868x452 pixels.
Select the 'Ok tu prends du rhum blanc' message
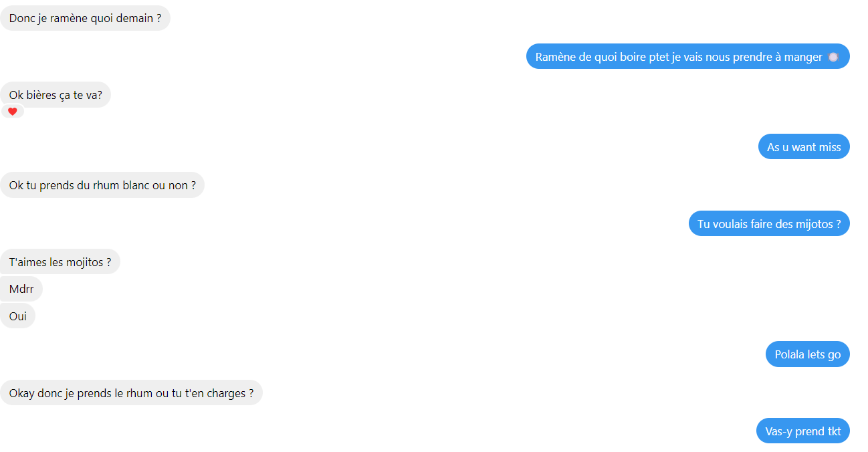click(102, 185)
